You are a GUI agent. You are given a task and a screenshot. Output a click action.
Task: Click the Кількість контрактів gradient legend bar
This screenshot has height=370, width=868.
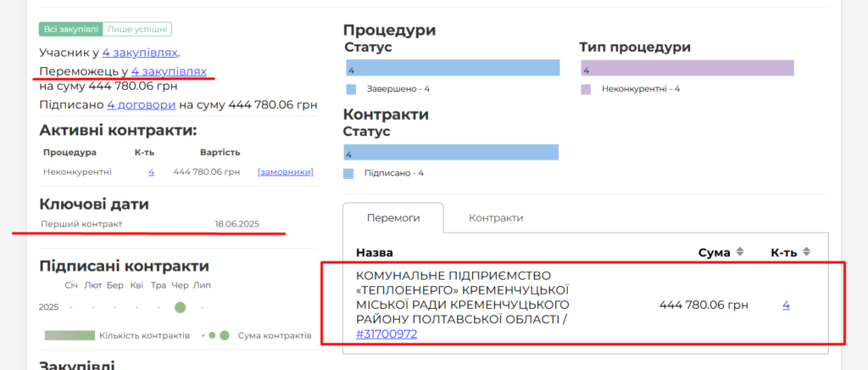70,335
